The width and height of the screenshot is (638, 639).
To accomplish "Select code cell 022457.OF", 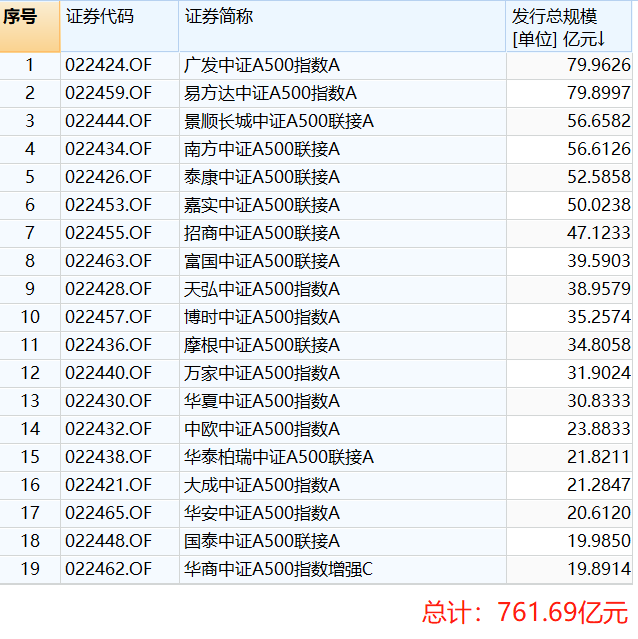I will 119,317.
